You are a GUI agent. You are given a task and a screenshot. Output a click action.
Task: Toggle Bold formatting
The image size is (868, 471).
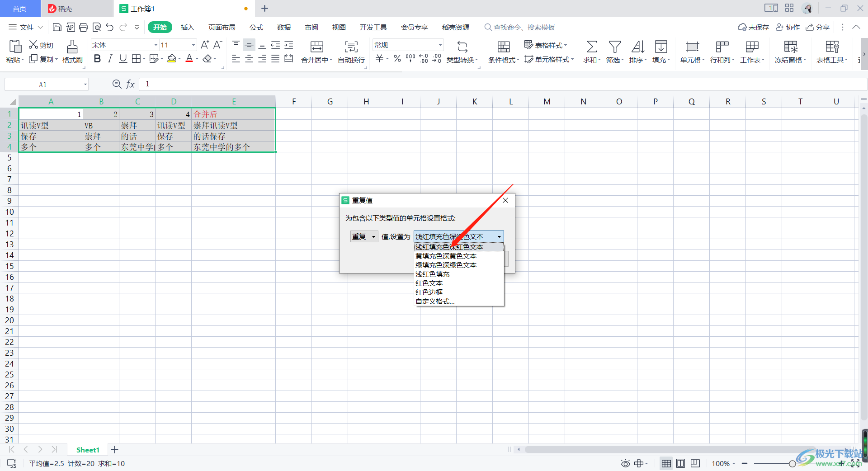click(x=97, y=58)
